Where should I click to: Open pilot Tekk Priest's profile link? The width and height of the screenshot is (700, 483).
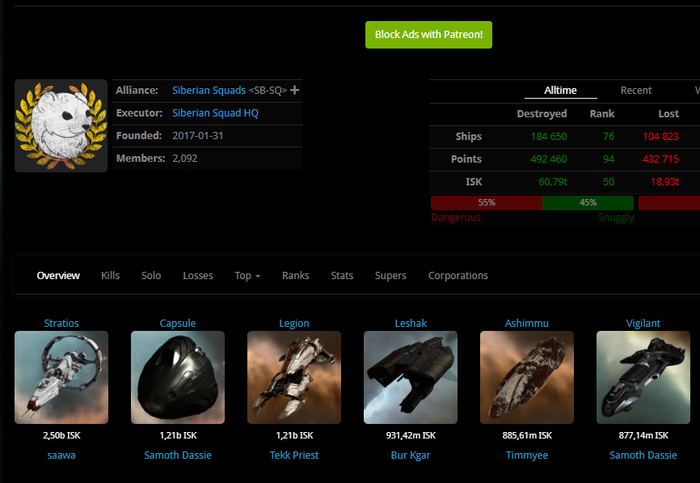tap(294, 455)
